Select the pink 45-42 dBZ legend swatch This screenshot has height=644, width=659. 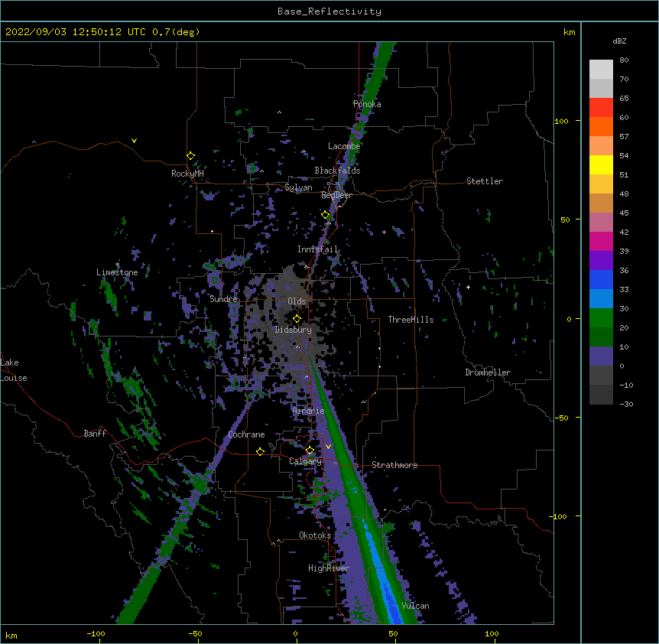[x=601, y=223]
